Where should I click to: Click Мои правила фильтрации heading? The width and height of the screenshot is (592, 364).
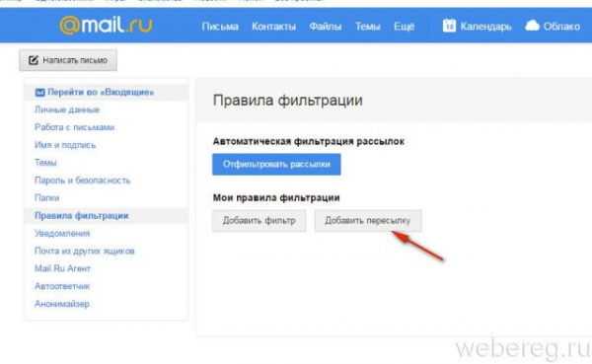coord(276,198)
